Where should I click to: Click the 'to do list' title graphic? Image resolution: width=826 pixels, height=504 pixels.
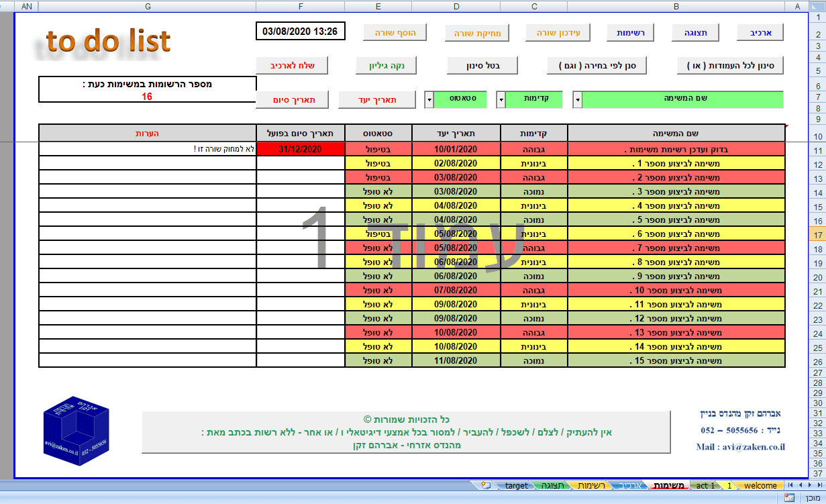point(108,42)
